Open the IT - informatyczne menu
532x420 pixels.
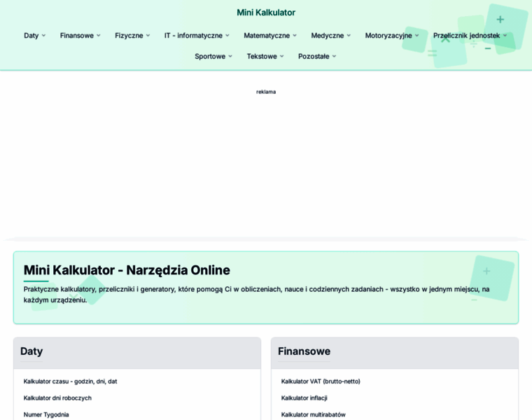[x=197, y=36]
